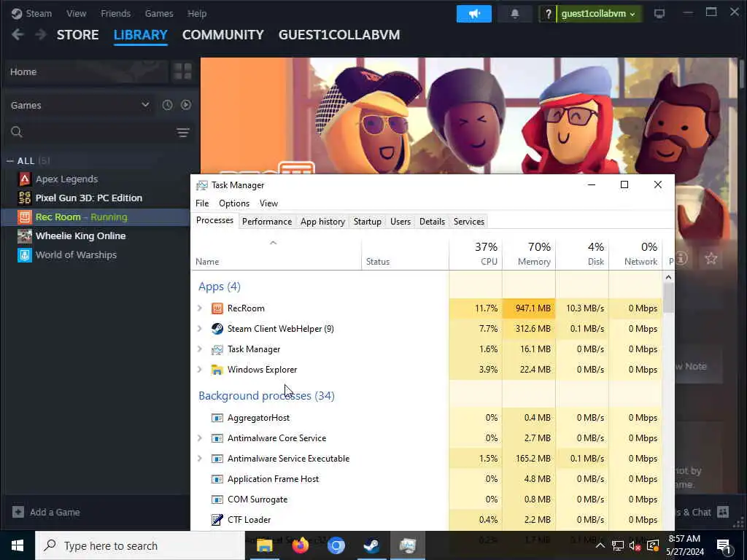
Task: Open the Steam COMMUNITY section
Action: click(x=223, y=35)
